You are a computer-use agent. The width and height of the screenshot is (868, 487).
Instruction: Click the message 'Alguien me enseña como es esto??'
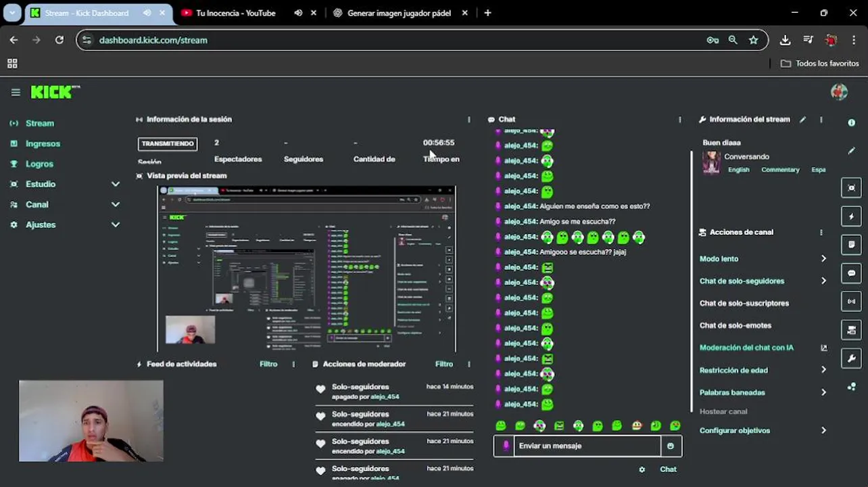click(x=594, y=206)
